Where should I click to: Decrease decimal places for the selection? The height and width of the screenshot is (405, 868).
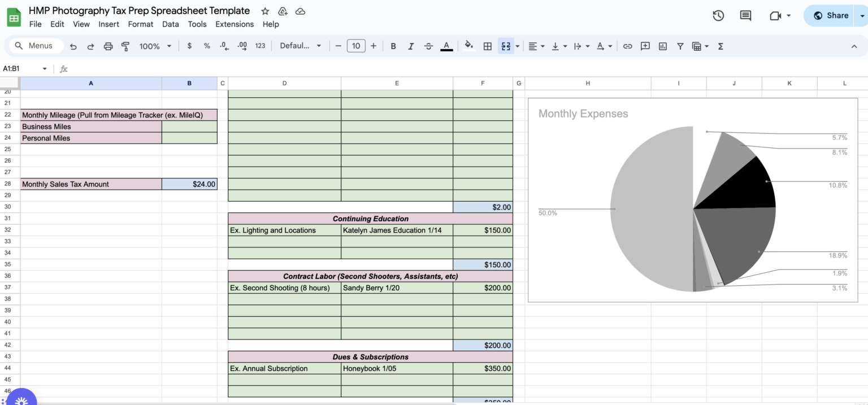pyautogui.click(x=224, y=46)
